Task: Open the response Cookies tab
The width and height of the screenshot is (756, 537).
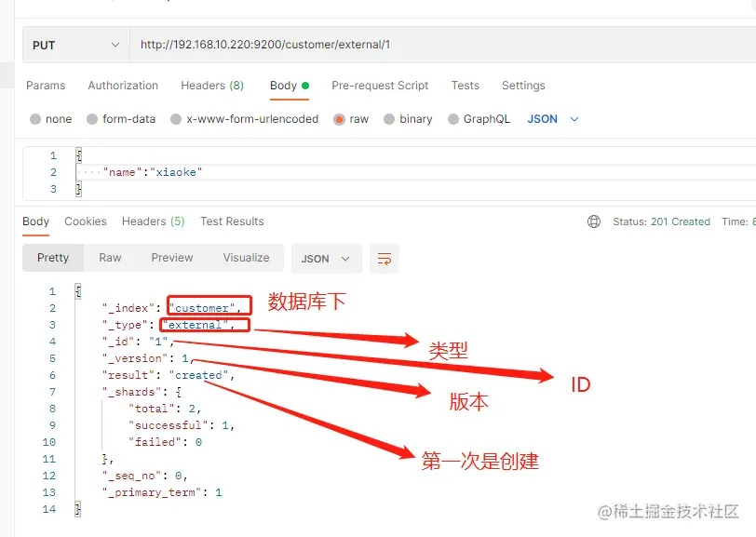Action: 86,222
